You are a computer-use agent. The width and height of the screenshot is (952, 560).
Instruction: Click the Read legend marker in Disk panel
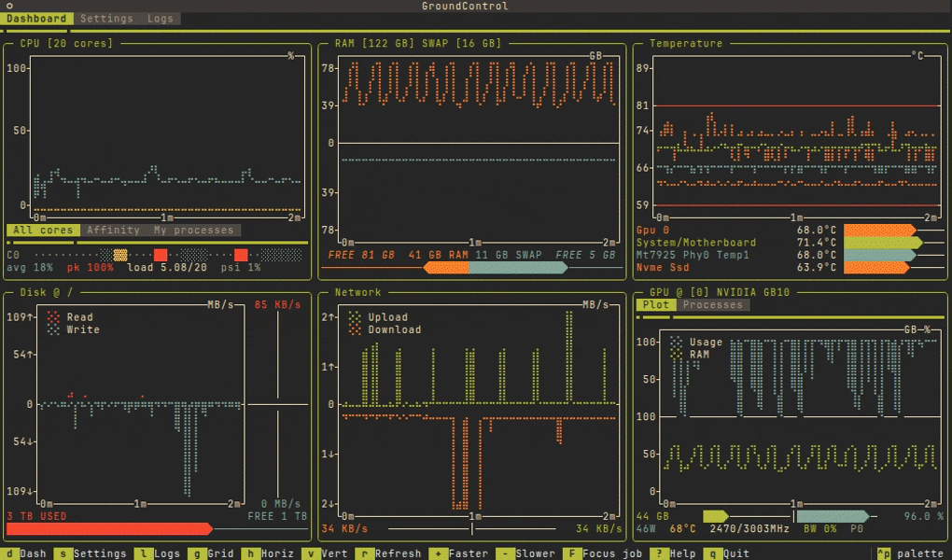coord(53,317)
